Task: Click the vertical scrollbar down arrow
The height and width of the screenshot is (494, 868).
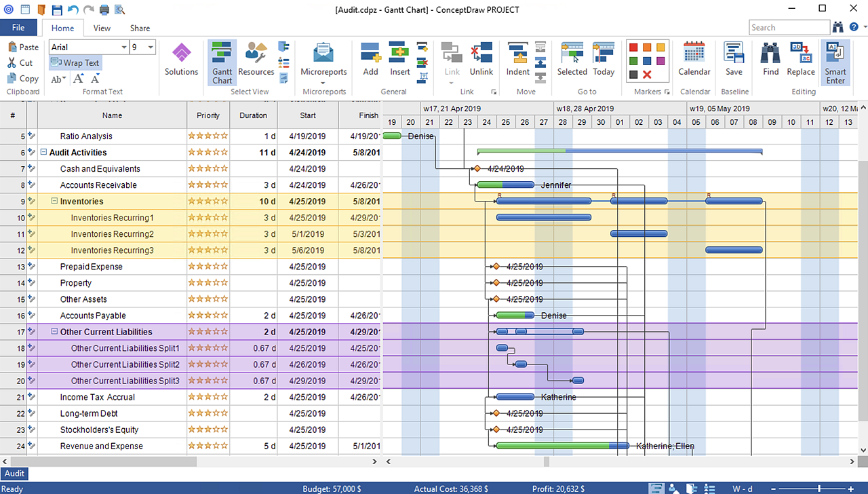Action: [x=863, y=449]
